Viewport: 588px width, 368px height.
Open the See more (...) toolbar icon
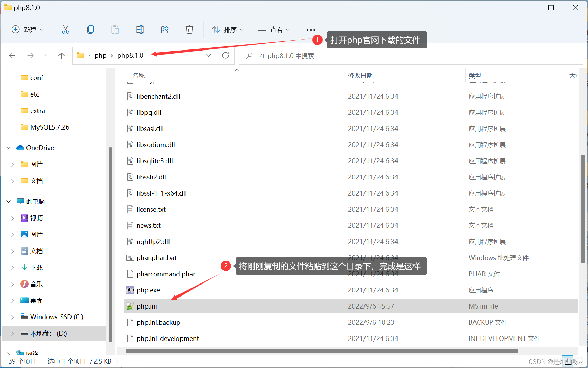pos(310,30)
